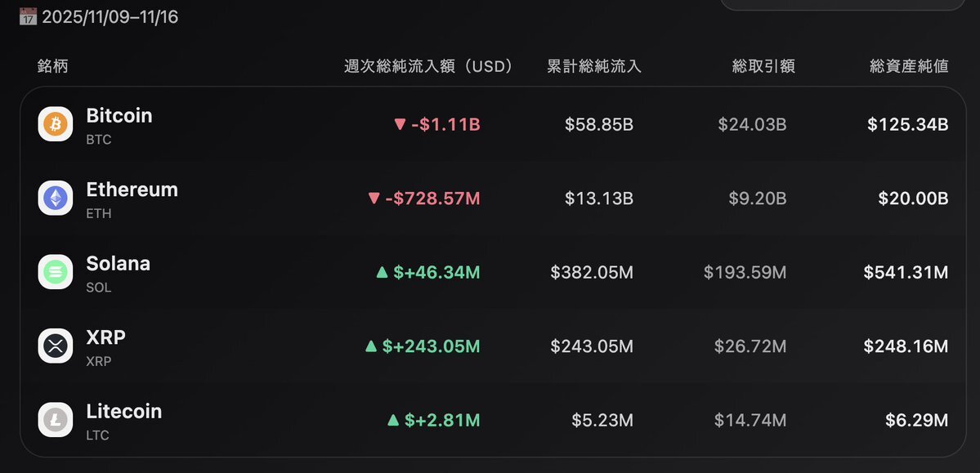Sort by 総取引額 column header
Viewport: 980px width, 473px height.
click(x=763, y=66)
